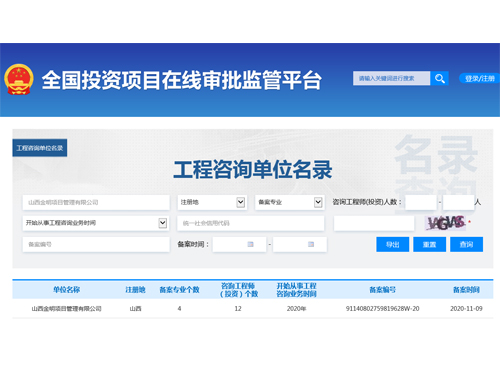Click the captcha code input box
The height and width of the screenshot is (375, 500).
(x=374, y=223)
